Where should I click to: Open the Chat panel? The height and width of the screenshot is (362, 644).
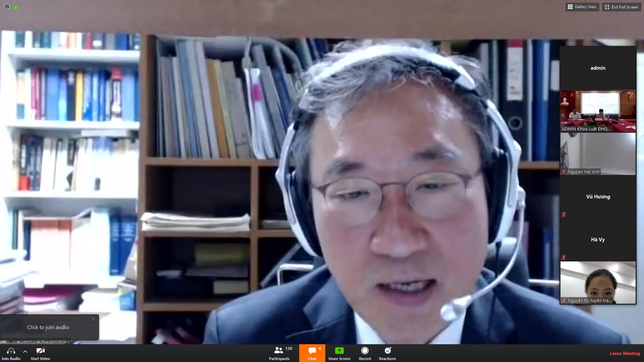point(312,353)
